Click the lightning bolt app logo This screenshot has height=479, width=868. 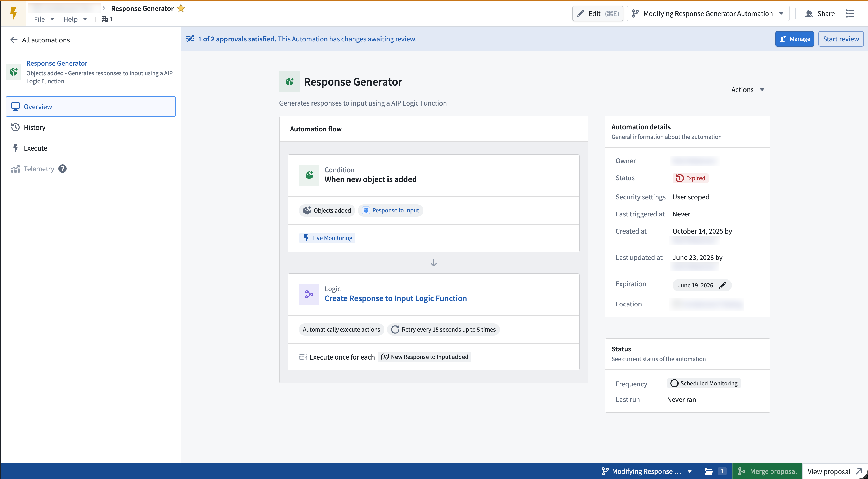click(x=13, y=13)
